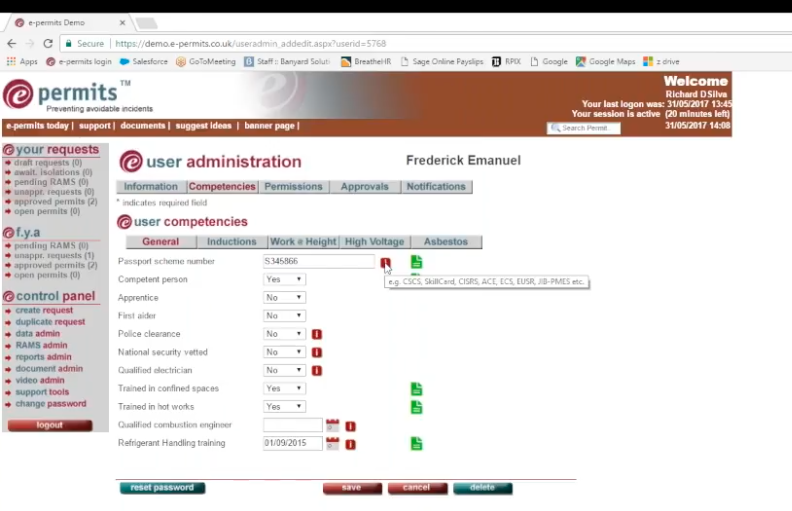Open approved permits (2) under your requests
Image resolution: width=792 pixels, height=511 pixels.
coord(56,201)
